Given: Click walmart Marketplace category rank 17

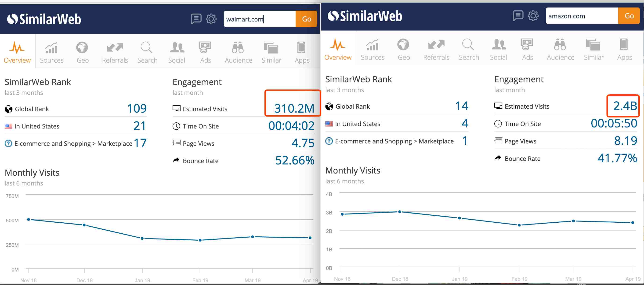Looking at the screenshot, I should pyautogui.click(x=140, y=143).
